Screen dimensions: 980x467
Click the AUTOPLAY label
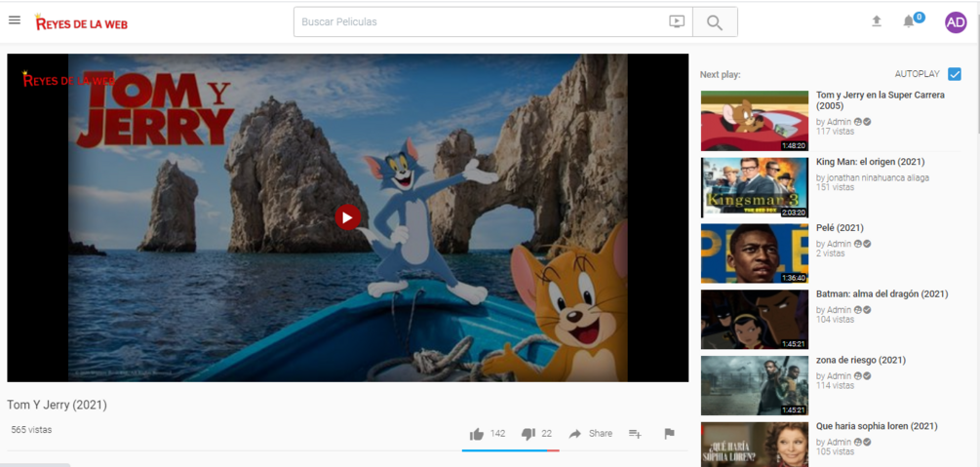(917, 74)
